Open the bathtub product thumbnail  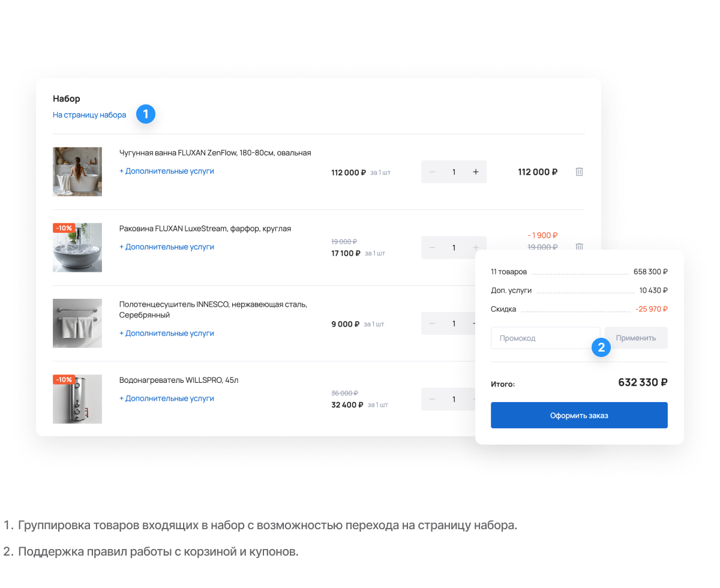point(77,172)
